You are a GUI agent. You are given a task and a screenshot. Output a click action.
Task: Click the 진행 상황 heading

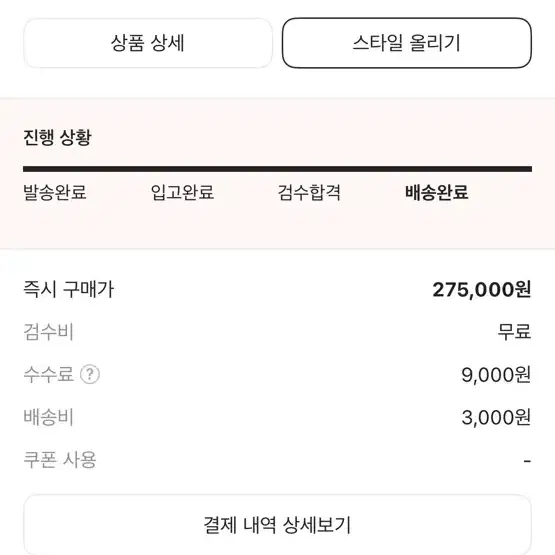tap(57, 137)
